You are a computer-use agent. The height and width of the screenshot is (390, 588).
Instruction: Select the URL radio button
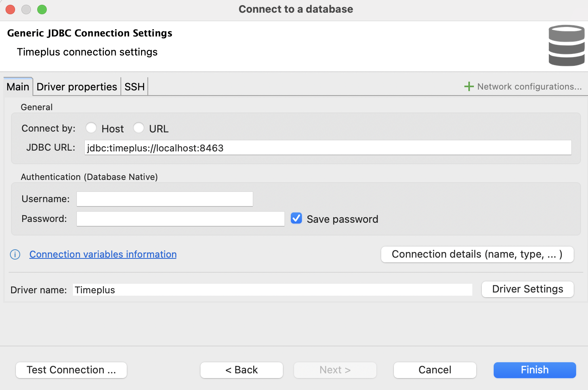coord(139,128)
